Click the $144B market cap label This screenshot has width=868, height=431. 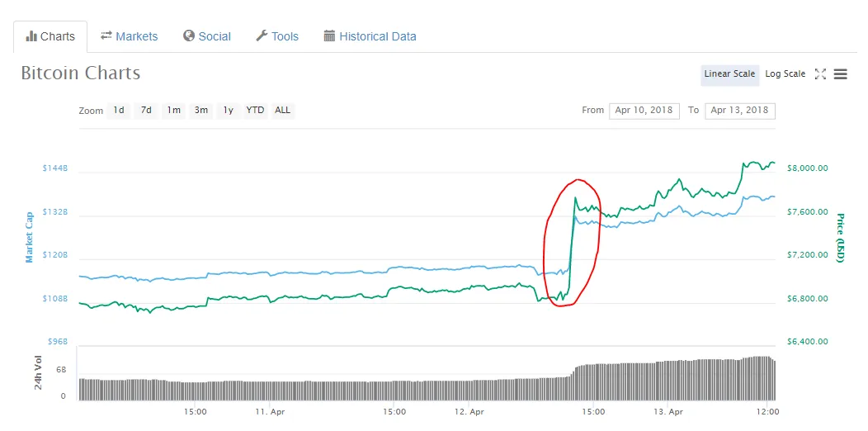(54, 168)
